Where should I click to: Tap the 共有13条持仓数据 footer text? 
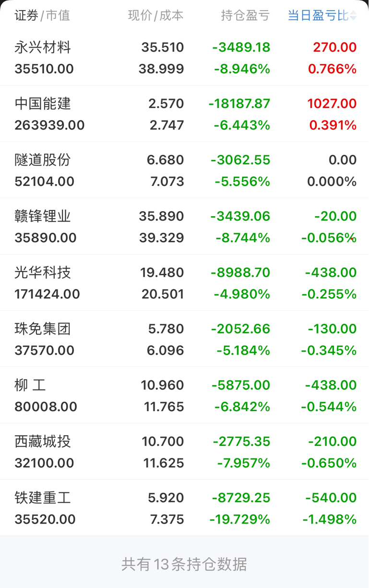click(x=184, y=563)
